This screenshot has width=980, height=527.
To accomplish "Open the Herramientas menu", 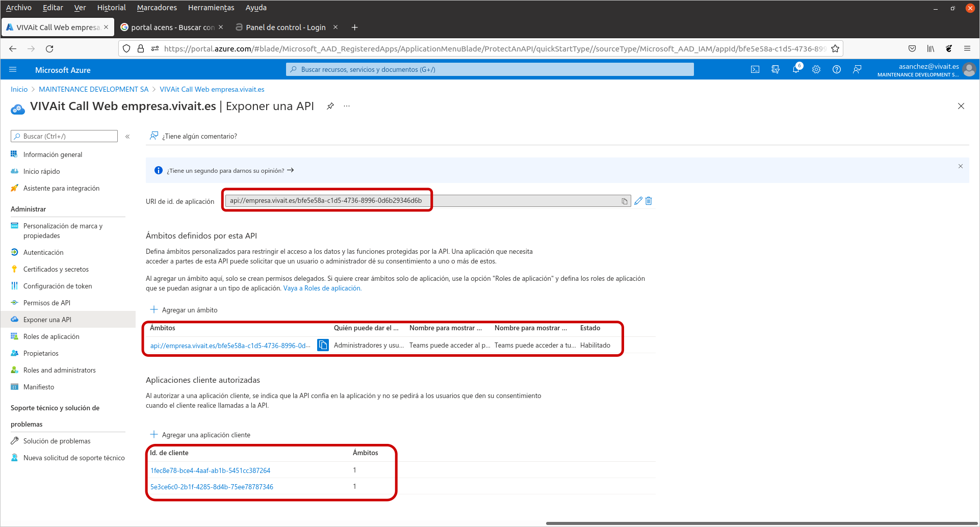I will [x=211, y=8].
